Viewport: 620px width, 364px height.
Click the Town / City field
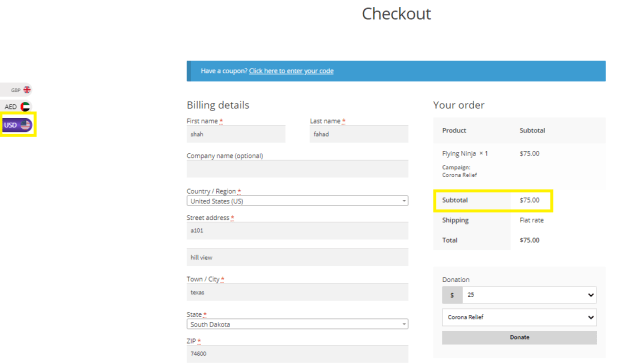[x=297, y=292]
